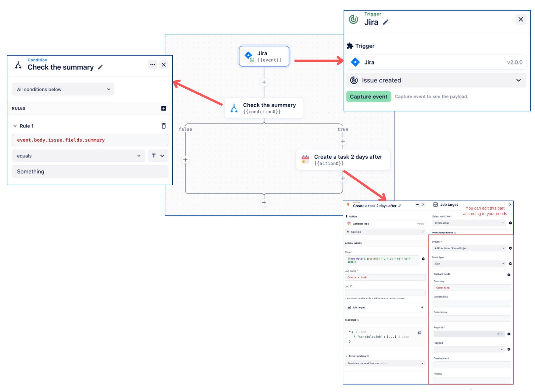Open the gear settings next to the Time input
This screenshot has height=392, width=535.
click(423, 259)
